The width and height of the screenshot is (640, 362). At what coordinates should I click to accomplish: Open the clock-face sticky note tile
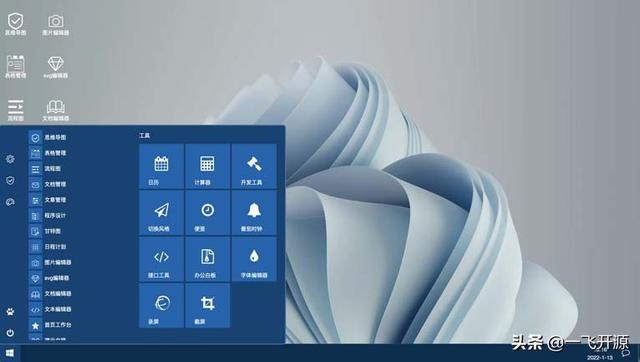click(207, 213)
